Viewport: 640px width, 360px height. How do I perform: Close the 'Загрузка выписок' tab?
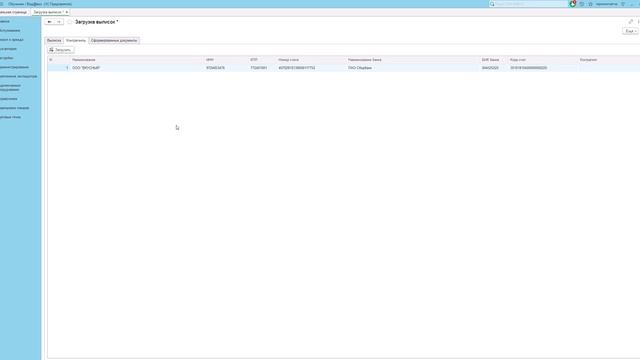(x=67, y=12)
